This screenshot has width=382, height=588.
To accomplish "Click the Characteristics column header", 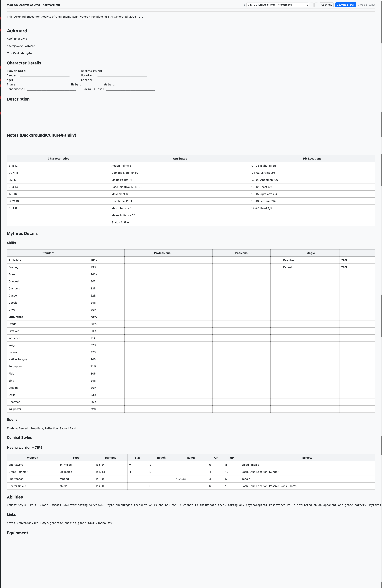I will tap(58, 159).
